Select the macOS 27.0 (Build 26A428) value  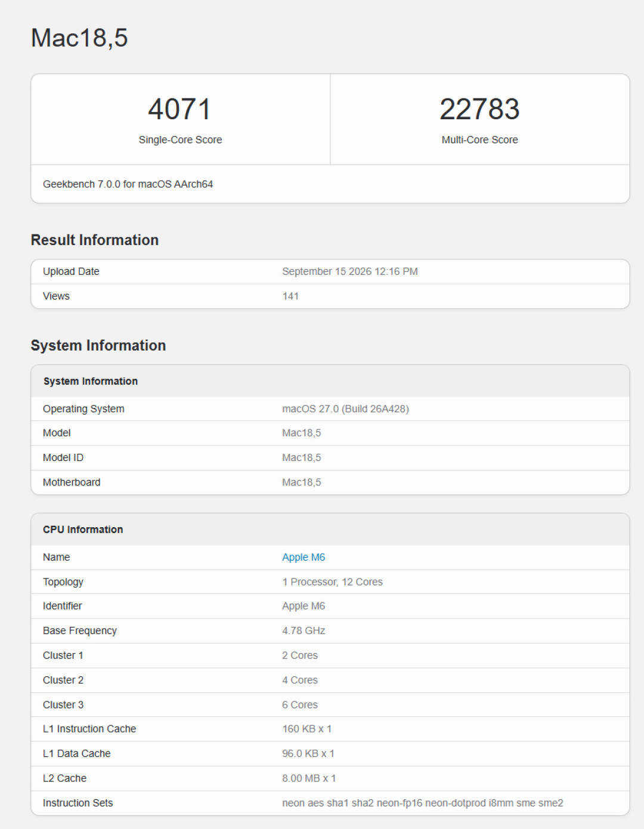pos(345,409)
